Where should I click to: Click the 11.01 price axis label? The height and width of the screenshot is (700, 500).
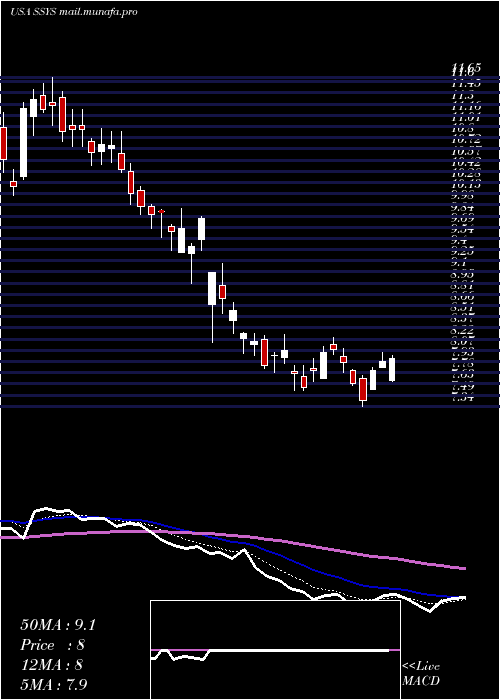coord(466,118)
